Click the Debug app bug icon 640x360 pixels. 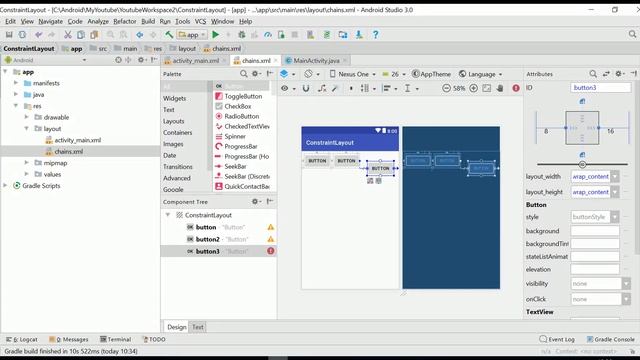coord(242,35)
